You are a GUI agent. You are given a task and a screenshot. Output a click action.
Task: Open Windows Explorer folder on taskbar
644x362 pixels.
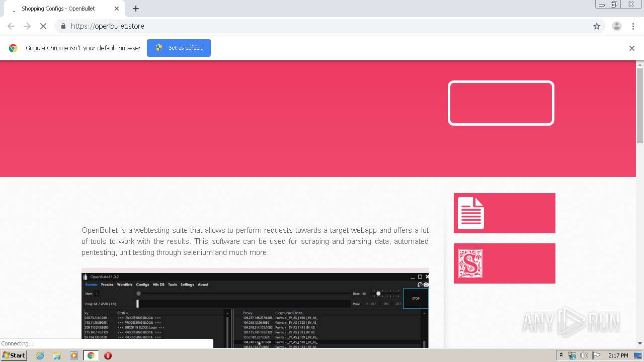click(x=57, y=355)
